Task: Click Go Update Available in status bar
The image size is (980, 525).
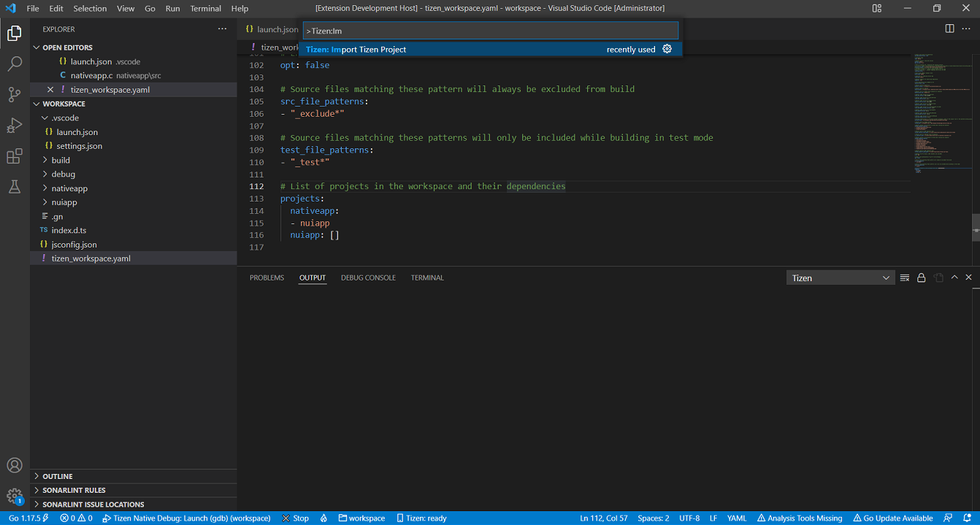Action: (x=893, y=518)
